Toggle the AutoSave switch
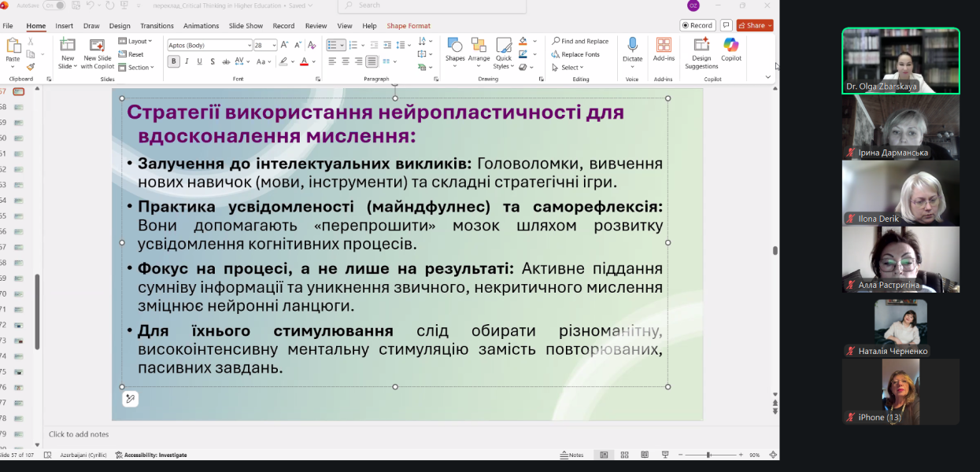 (x=55, y=6)
